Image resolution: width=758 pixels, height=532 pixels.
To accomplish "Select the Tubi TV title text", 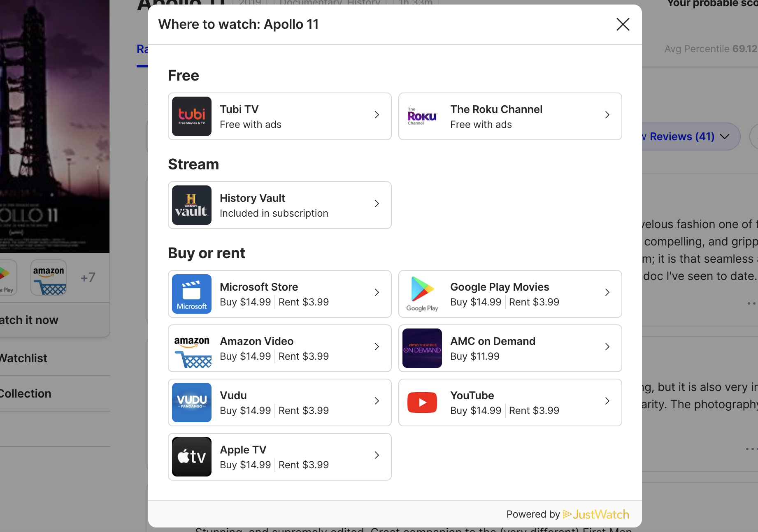I will coord(239,109).
